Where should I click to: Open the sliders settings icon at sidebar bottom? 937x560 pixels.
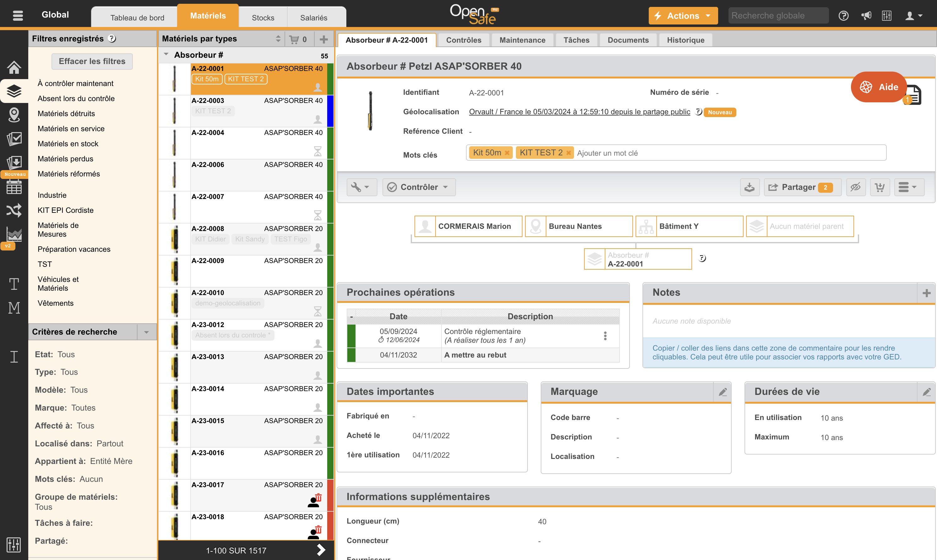click(x=14, y=545)
